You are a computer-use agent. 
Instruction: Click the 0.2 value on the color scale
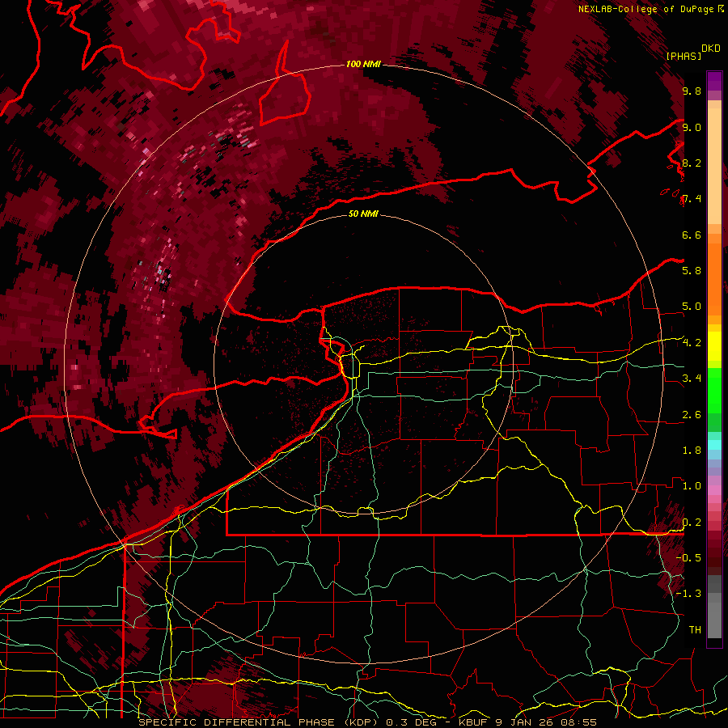pos(692,523)
